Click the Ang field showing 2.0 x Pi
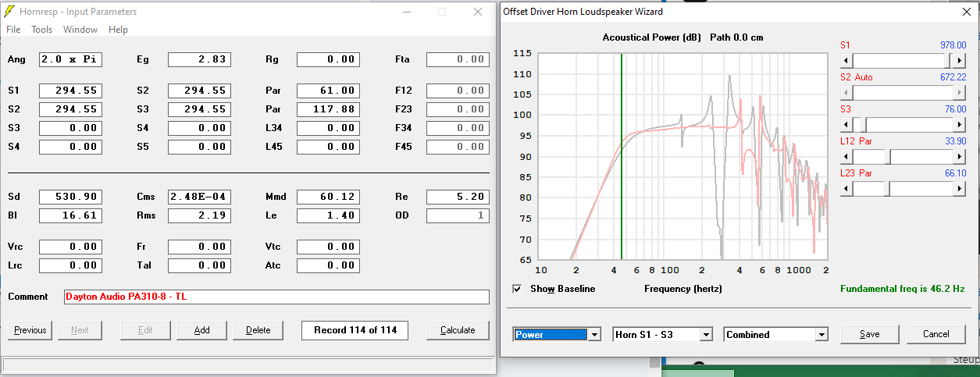 point(70,59)
